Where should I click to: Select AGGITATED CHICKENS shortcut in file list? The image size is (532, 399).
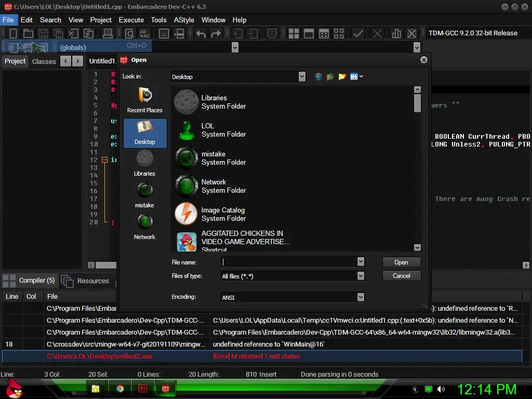click(233, 241)
